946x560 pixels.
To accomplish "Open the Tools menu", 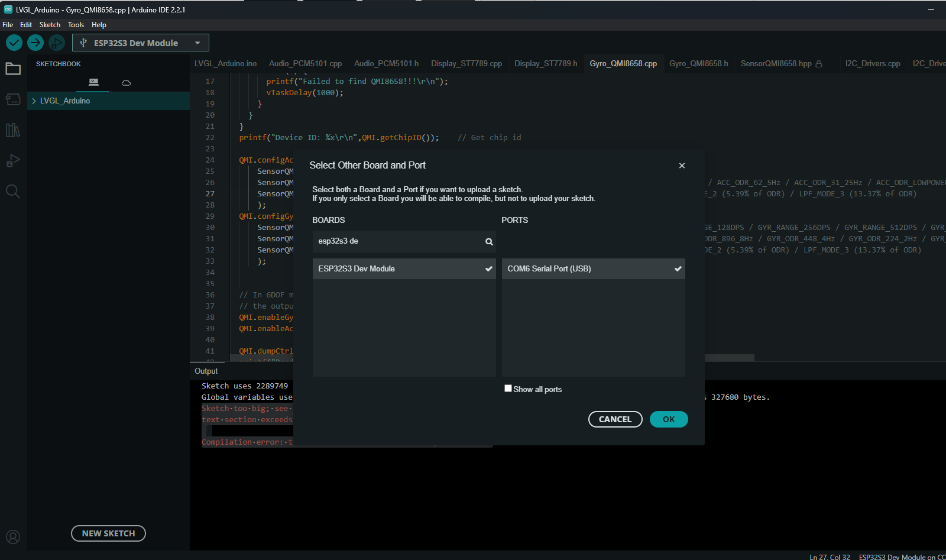I will (x=76, y=25).
